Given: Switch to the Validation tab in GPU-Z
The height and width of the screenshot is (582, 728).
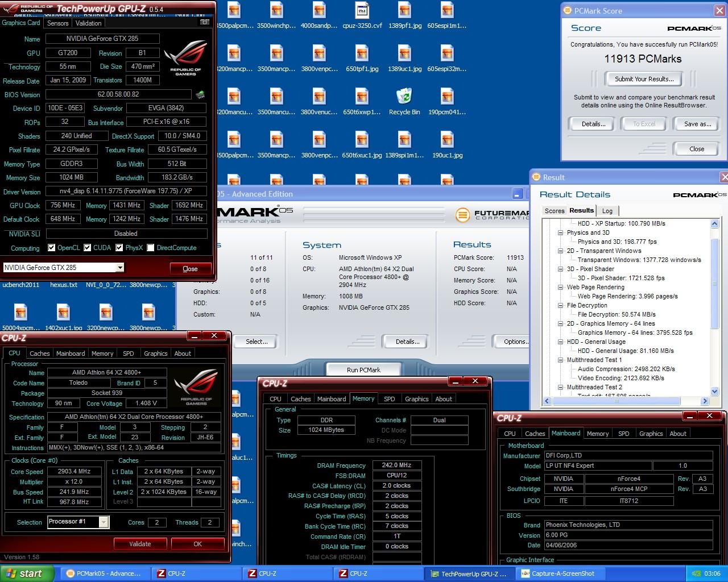Looking at the screenshot, I should click(x=88, y=23).
